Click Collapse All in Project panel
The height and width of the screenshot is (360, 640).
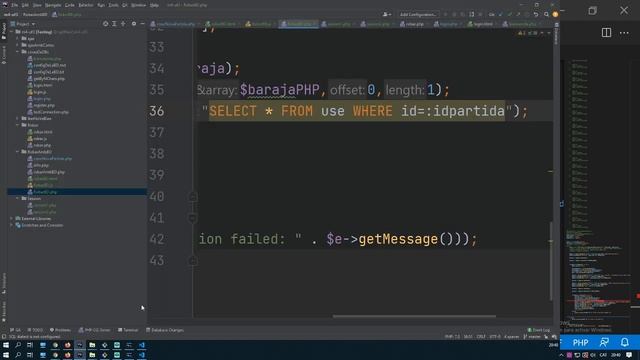[x=123, y=24]
